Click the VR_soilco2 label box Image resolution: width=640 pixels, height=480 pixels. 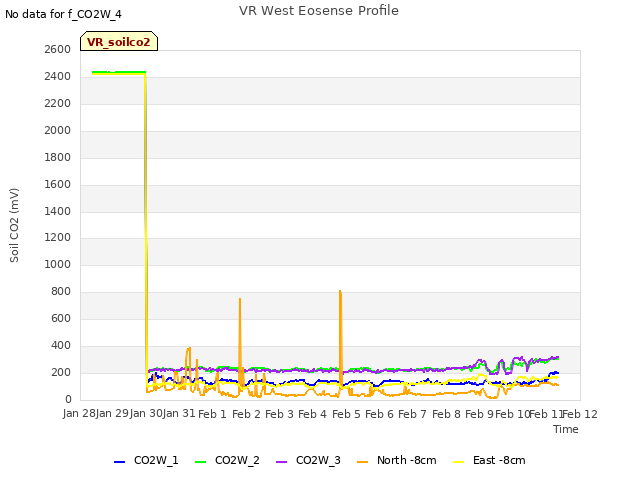pyautogui.click(x=119, y=41)
